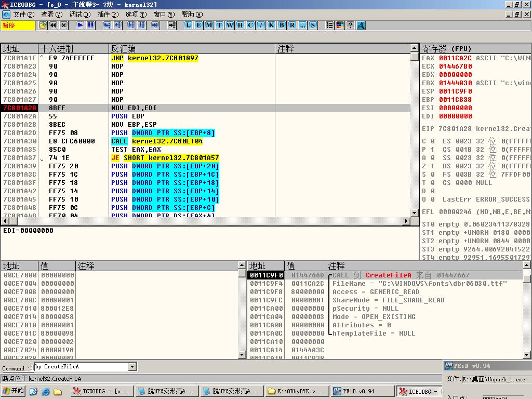
Task: Click the ESP register value 0011C9F0
Action: coord(455,91)
